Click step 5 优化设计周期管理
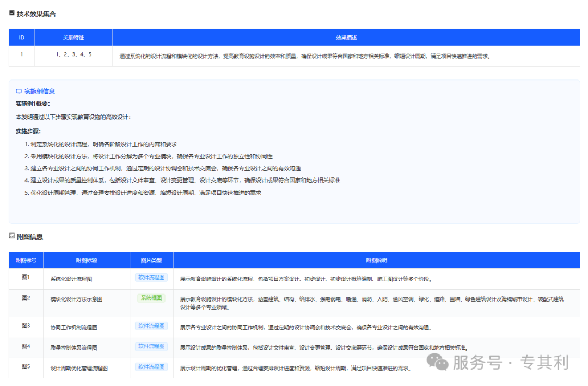 click(143, 193)
